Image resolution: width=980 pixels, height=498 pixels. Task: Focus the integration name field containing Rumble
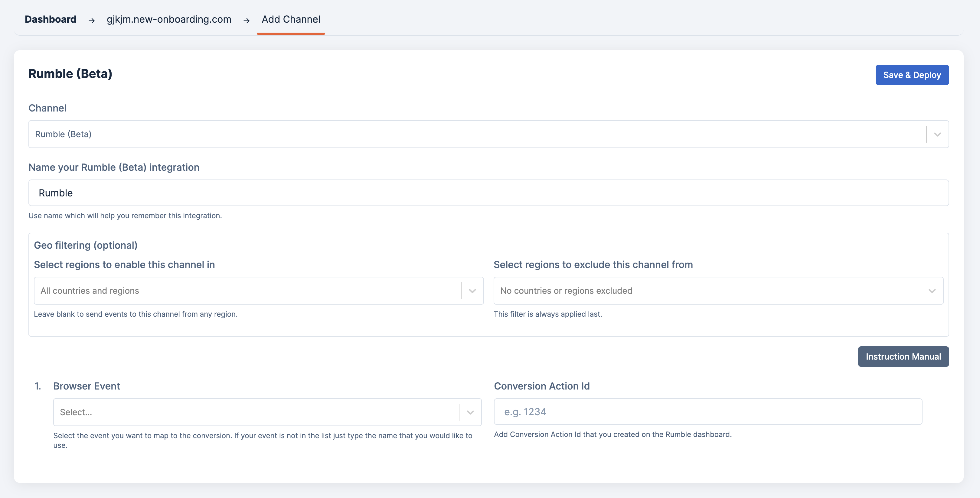pyautogui.click(x=488, y=193)
